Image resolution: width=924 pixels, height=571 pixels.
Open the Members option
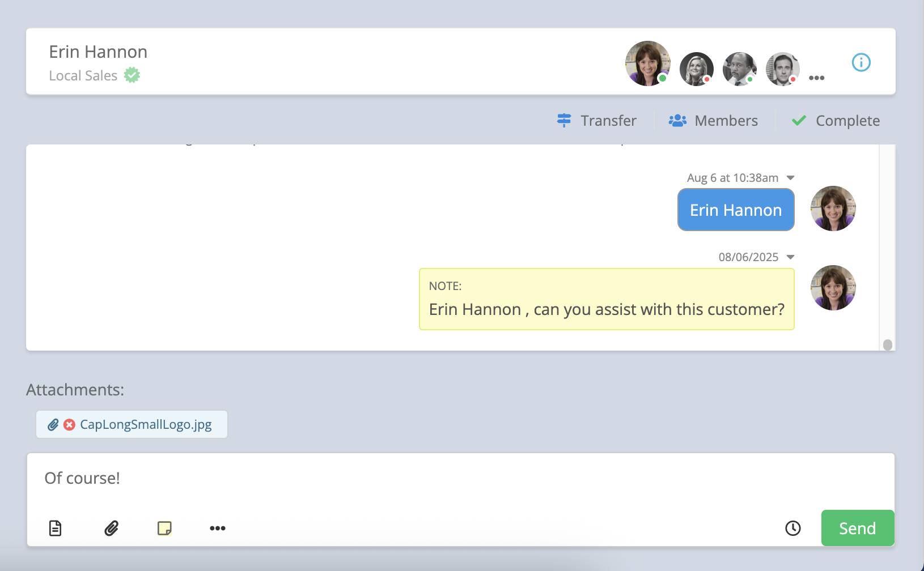(x=713, y=121)
